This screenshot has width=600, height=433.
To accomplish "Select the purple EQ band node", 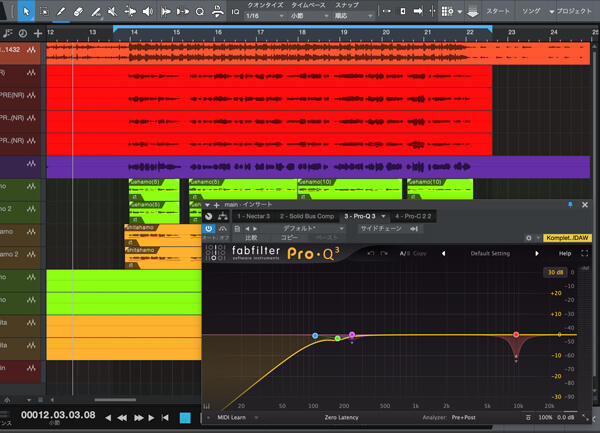I will pyautogui.click(x=352, y=335).
